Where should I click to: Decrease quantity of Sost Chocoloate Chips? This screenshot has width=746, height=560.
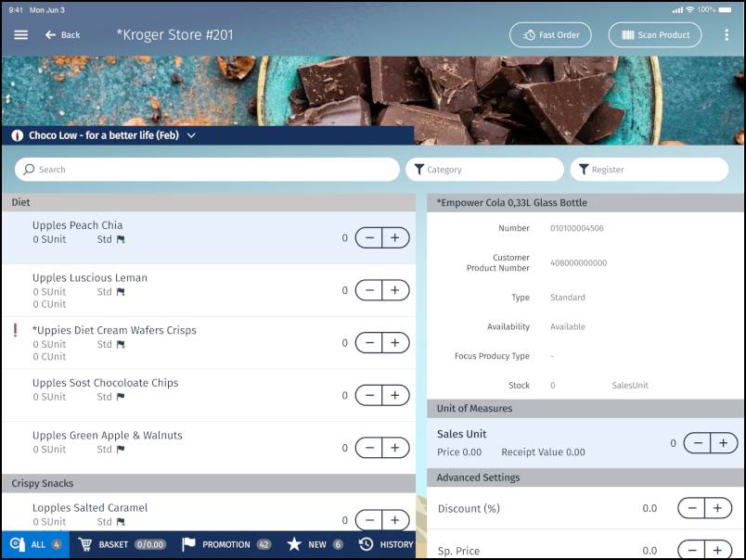[x=369, y=395]
